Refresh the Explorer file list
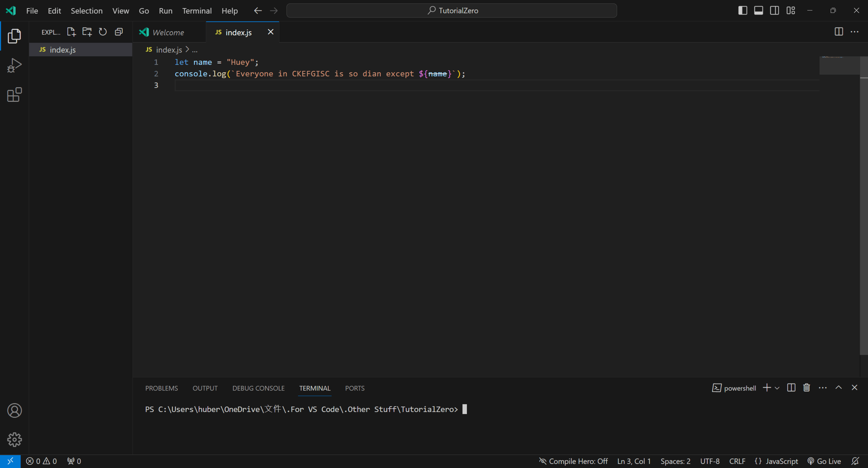 pos(103,32)
